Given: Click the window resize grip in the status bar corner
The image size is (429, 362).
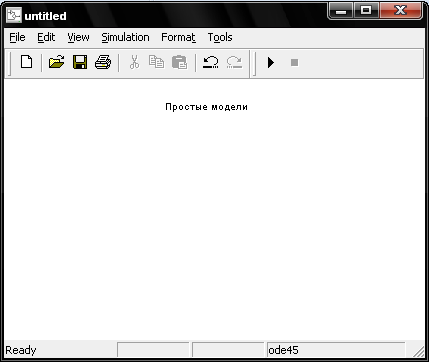Looking at the screenshot, I should [418, 351].
